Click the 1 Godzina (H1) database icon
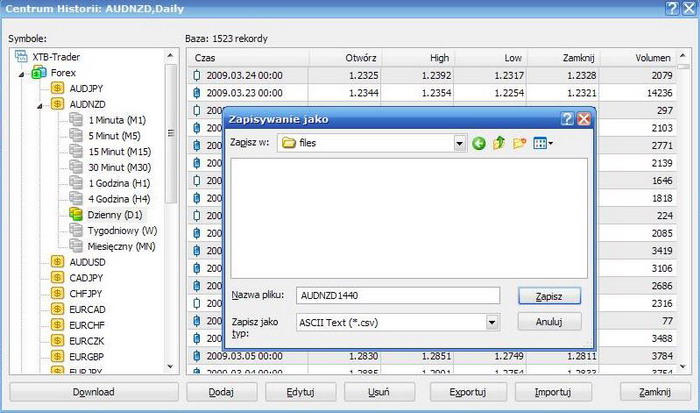The image size is (700, 413). pos(76,183)
